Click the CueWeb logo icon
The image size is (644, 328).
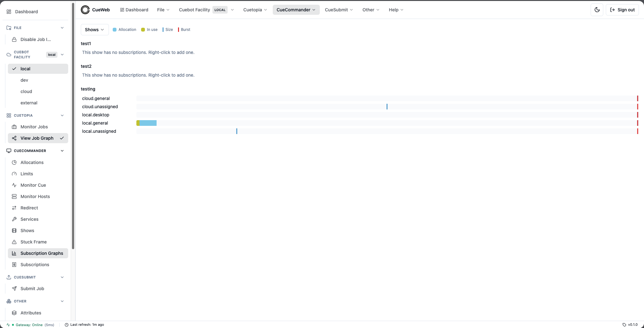tap(85, 10)
